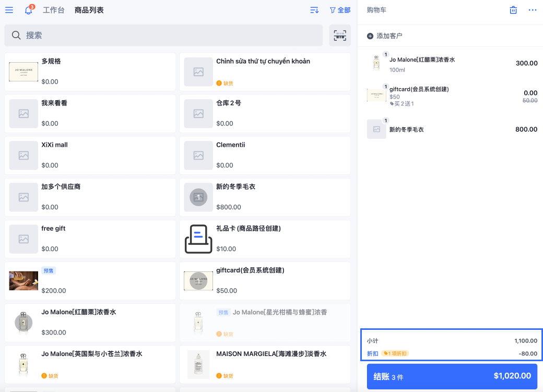
Task: Select the 多规格 product thumbnail
Action: (23, 72)
